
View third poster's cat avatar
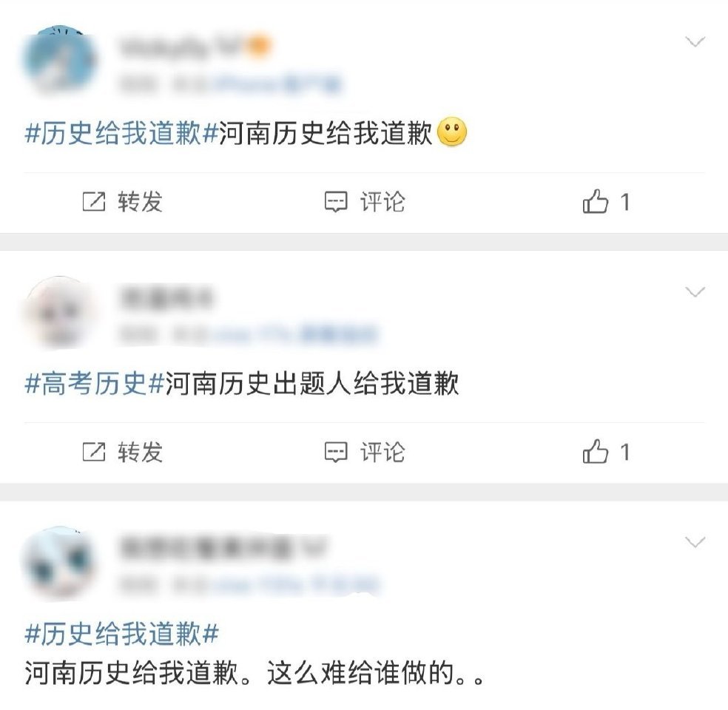(x=59, y=564)
